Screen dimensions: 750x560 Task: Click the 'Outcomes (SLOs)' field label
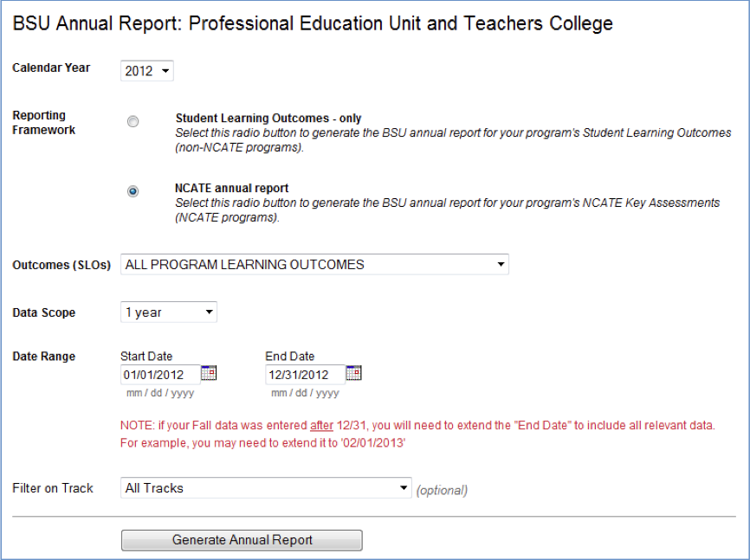click(x=61, y=265)
